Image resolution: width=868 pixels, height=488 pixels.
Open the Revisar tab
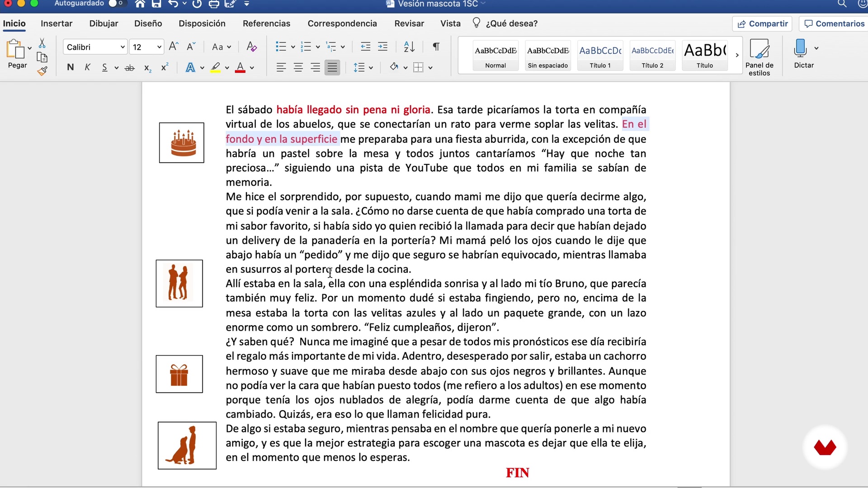click(409, 23)
